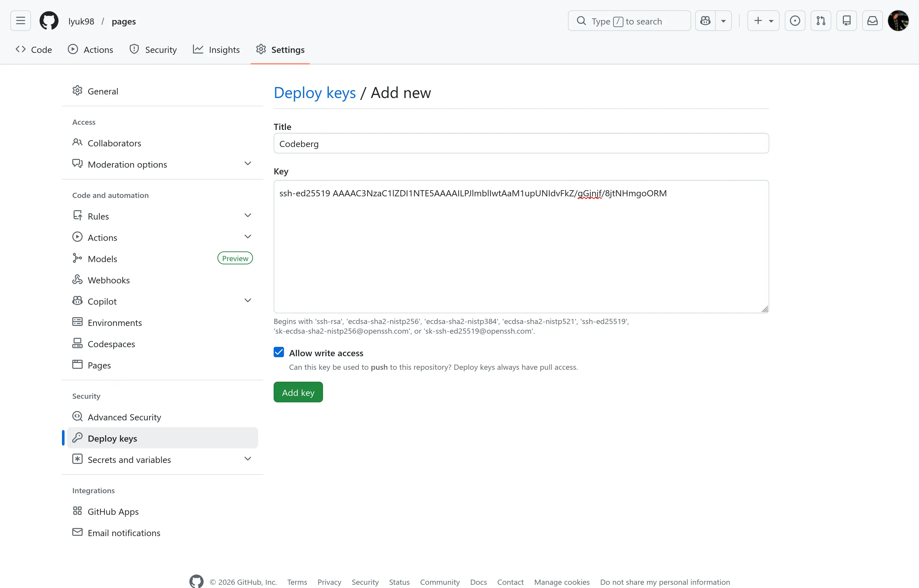Uncheck the Allow write access checkbox
Image resolution: width=919 pixels, height=588 pixels.
pos(278,352)
